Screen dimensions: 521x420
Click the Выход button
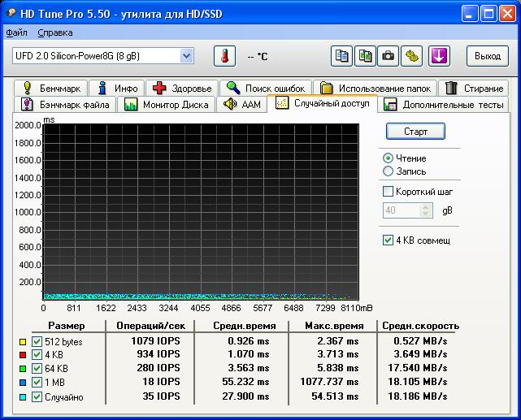tap(488, 56)
